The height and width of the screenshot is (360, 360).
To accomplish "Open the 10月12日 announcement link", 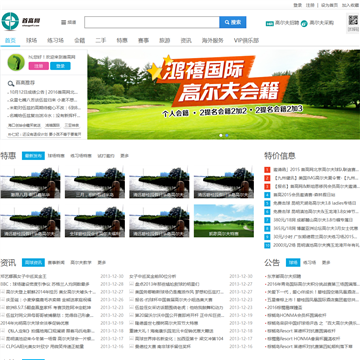I will (x=44, y=92).
